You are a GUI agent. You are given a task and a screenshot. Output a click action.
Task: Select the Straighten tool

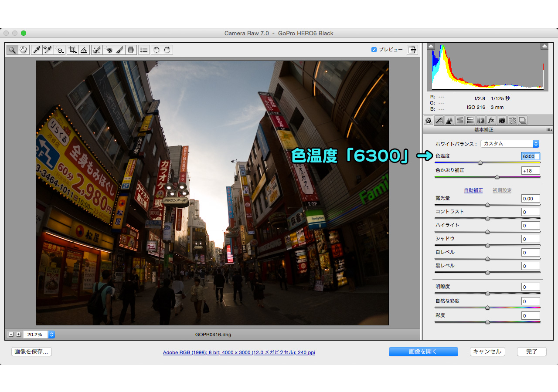84,50
